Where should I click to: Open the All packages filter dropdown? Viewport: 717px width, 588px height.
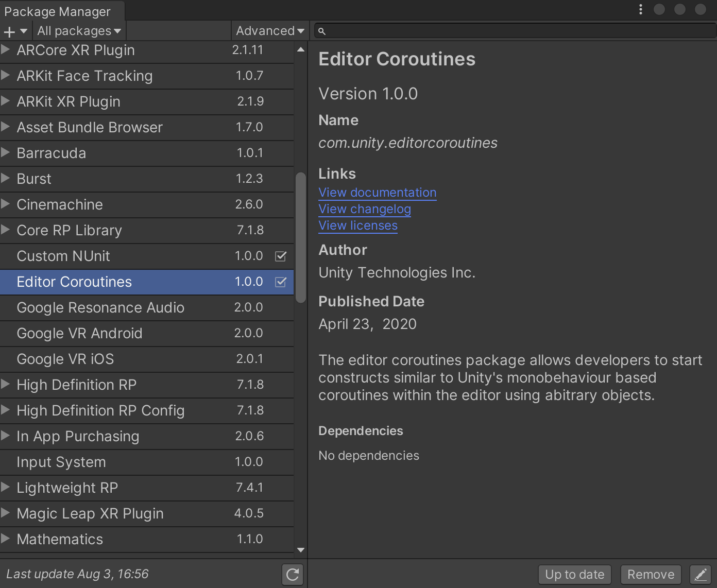79,31
